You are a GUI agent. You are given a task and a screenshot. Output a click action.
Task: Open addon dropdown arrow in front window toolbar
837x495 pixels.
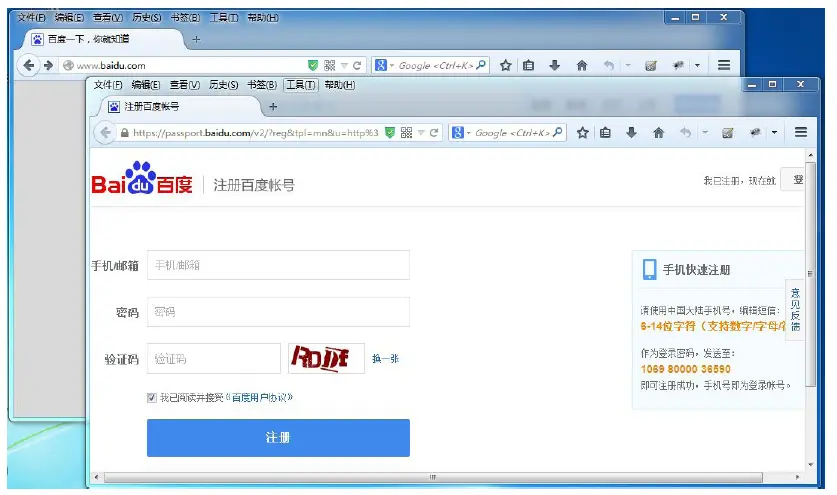coord(774,132)
